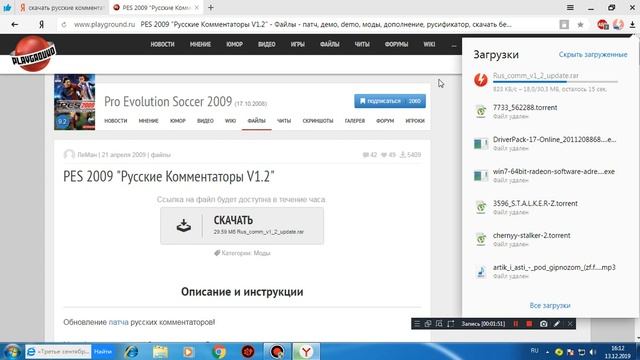The height and width of the screenshot is (360, 640).
Task: Open the Windows Start menu
Action: click(x=11, y=351)
